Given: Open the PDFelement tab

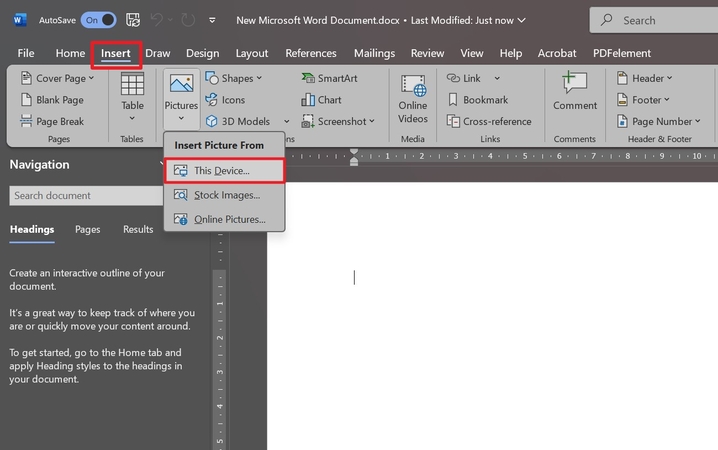Looking at the screenshot, I should (x=622, y=53).
